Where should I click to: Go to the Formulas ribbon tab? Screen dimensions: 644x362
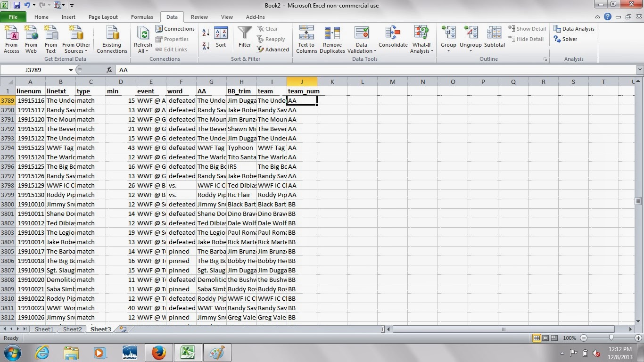coord(142,17)
